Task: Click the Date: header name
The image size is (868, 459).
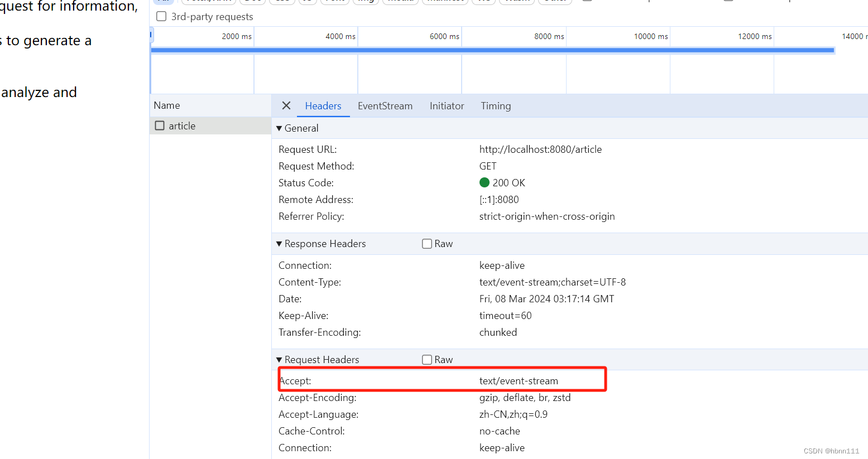Action: click(290, 299)
